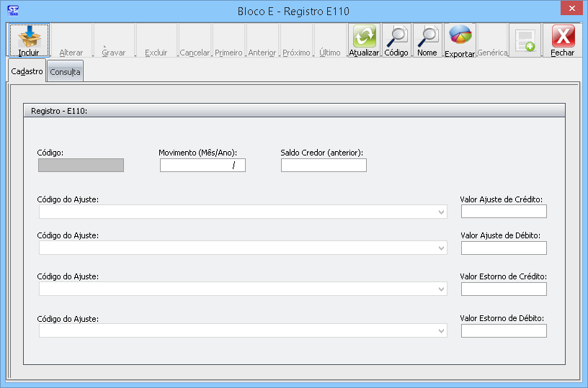Image resolution: width=588 pixels, height=388 pixels.
Task: Open the fourth Código do Ajuste dropdown
Action: pyautogui.click(x=441, y=331)
